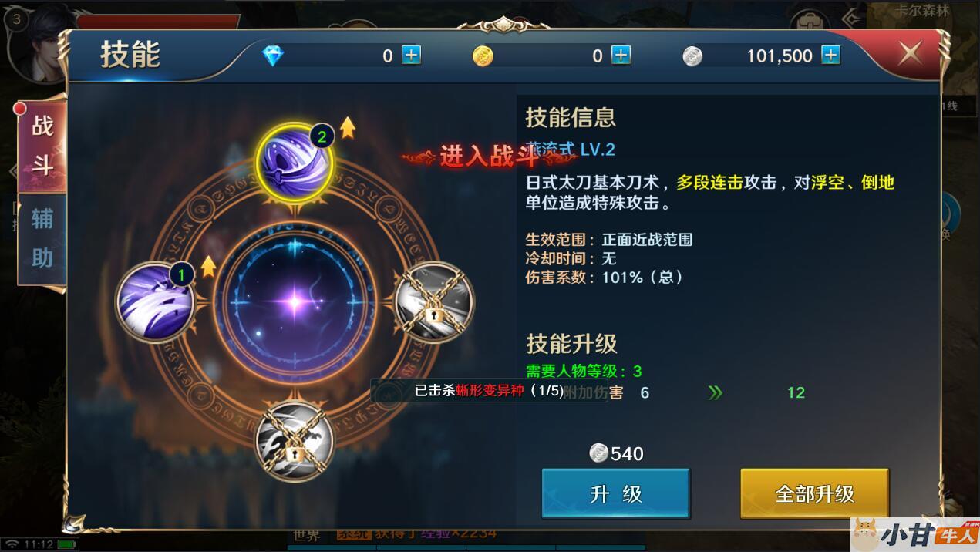The height and width of the screenshot is (552, 980).
Task: Select the level 1 skill on the left
Action: click(x=155, y=301)
